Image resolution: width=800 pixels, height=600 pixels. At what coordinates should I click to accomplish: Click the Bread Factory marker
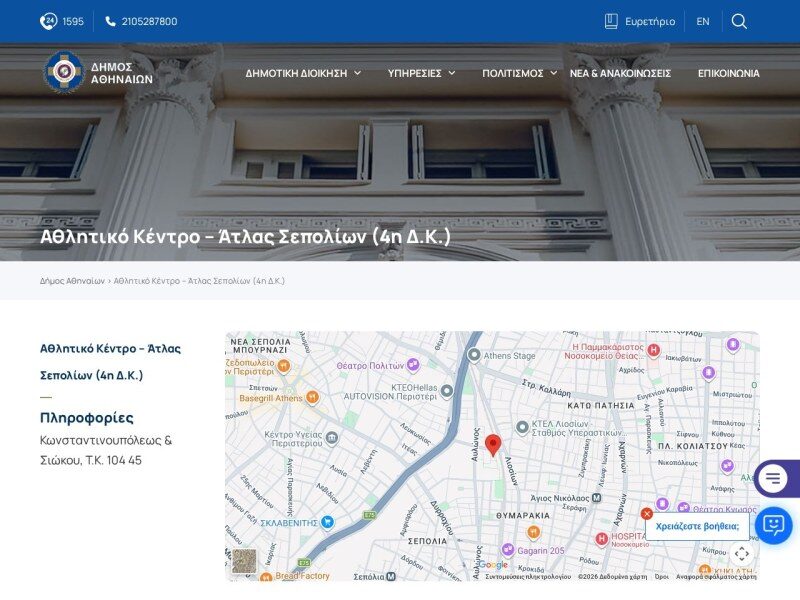point(265,577)
